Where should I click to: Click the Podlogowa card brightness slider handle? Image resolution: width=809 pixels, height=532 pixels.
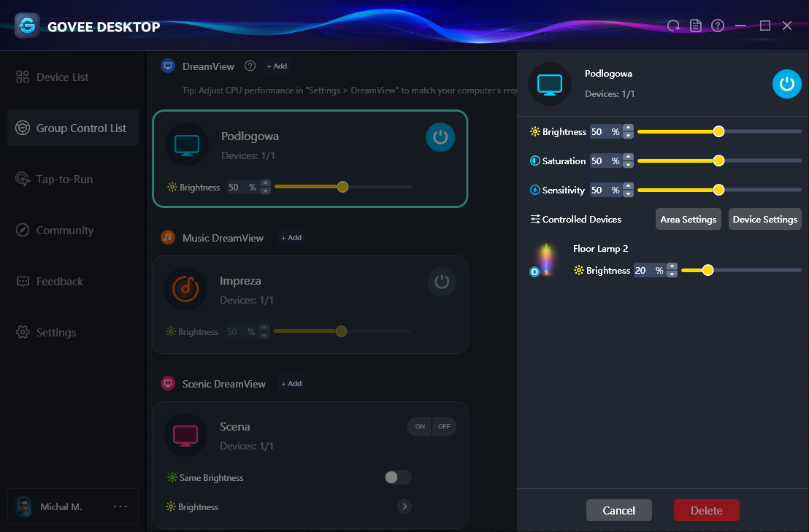(x=342, y=187)
